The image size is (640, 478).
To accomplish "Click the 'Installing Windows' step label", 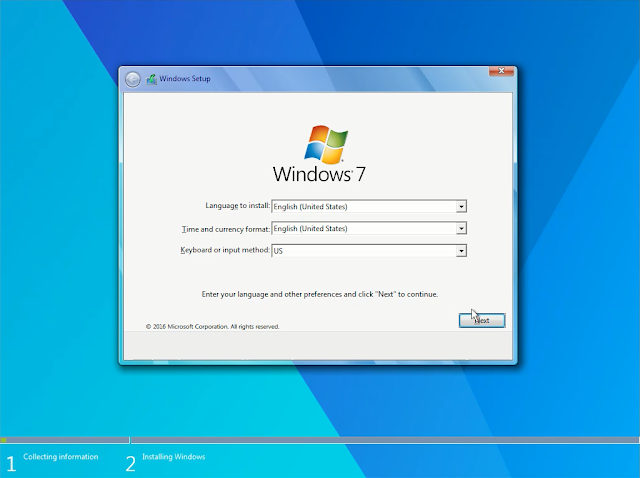I will coord(173,457).
